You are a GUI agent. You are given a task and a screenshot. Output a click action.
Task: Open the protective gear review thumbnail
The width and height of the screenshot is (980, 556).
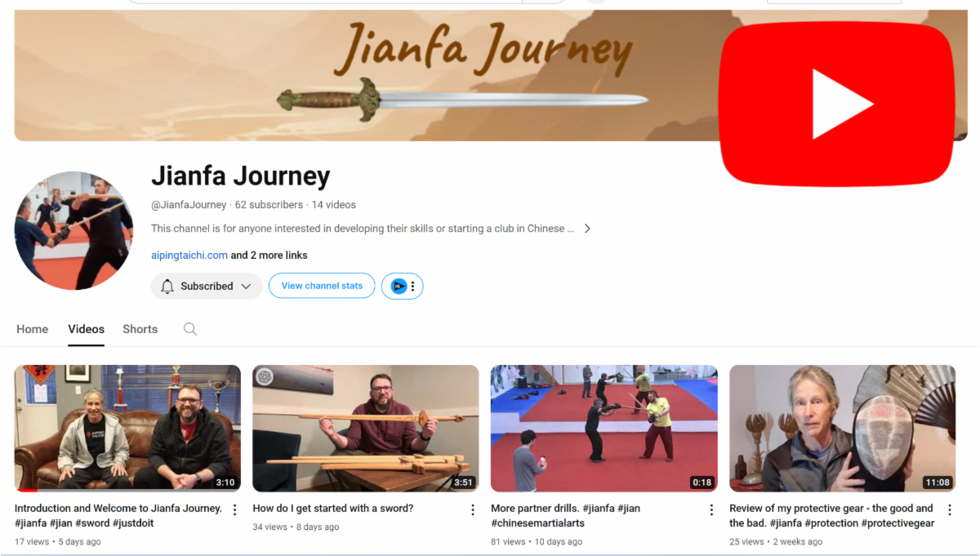pos(842,428)
